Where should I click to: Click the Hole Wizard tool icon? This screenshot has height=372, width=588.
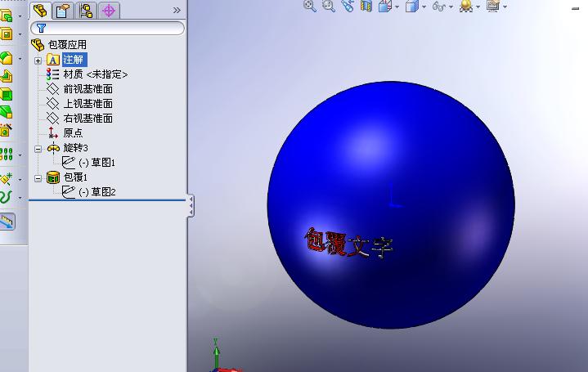[x=6, y=130]
